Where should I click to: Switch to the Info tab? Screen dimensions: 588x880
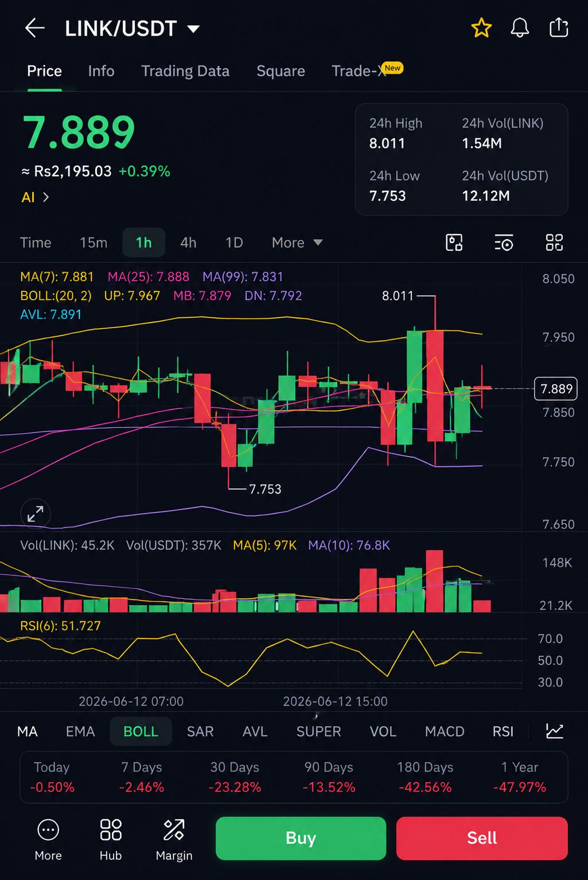pos(101,71)
